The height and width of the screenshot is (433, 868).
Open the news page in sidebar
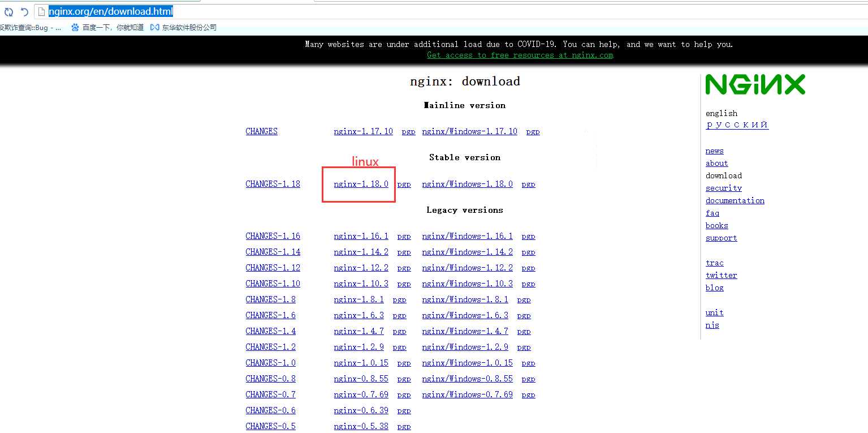(714, 151)
